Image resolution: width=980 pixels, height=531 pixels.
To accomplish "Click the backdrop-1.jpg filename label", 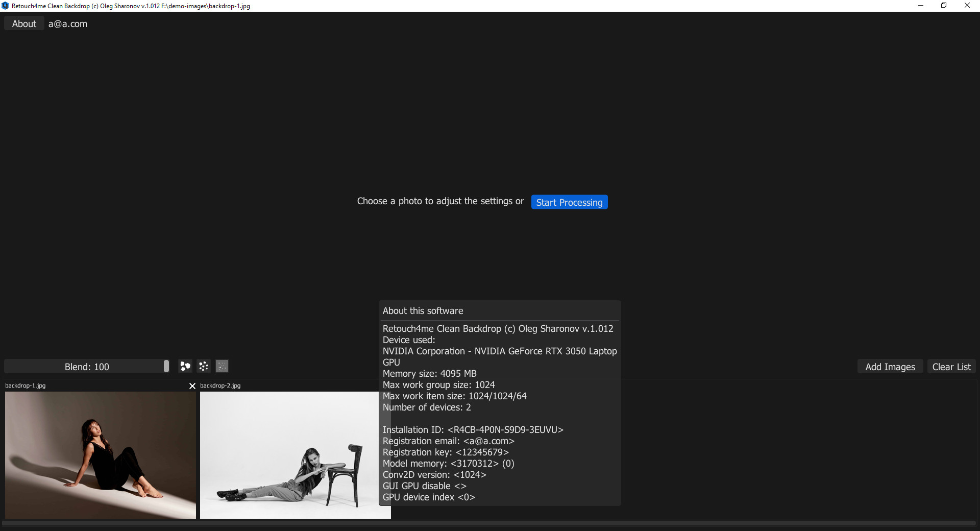I will coord(26,385).
